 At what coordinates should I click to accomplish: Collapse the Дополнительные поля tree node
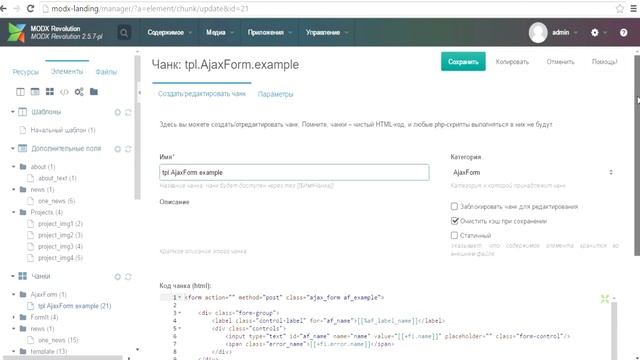tap(13, 149)
